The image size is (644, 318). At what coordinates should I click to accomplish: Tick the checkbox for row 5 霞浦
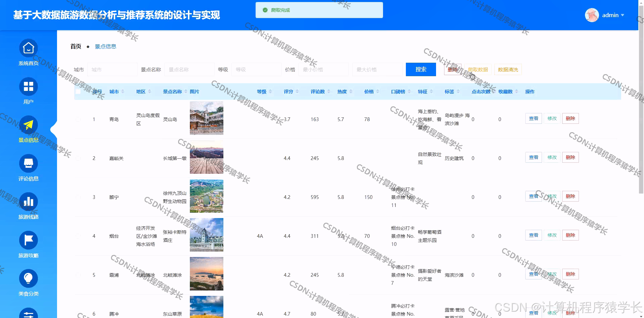78,275
